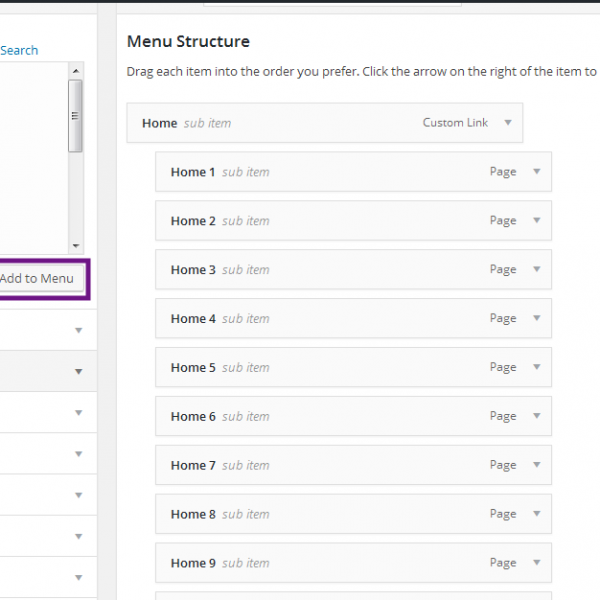This screenshot has width=600, height=600.
Task: Open the Home 9 item arrow
Action: click(536, 563)
